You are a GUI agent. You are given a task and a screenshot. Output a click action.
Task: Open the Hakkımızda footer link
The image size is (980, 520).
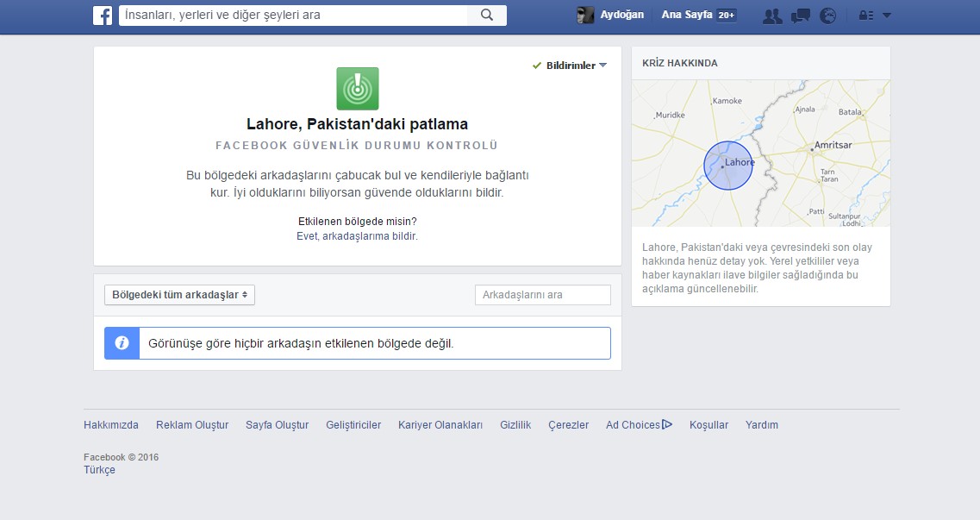(x=111, y=425)
